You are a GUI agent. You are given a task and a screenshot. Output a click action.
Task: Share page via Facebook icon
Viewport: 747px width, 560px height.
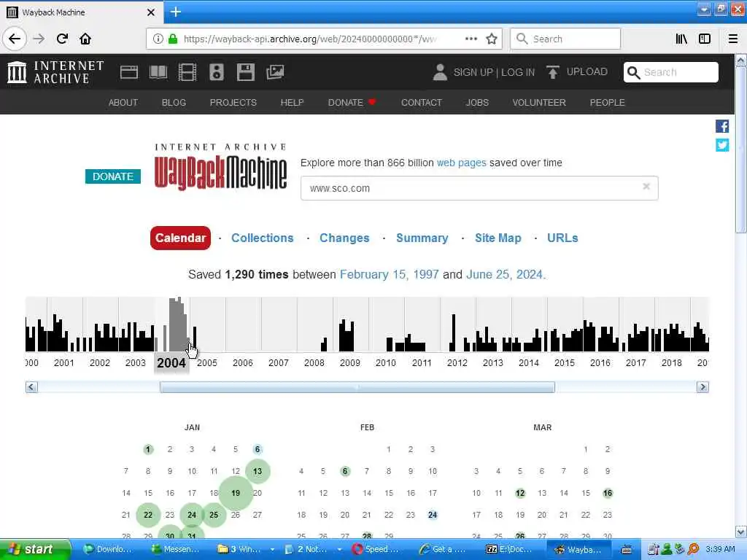(x=722, y=126)
